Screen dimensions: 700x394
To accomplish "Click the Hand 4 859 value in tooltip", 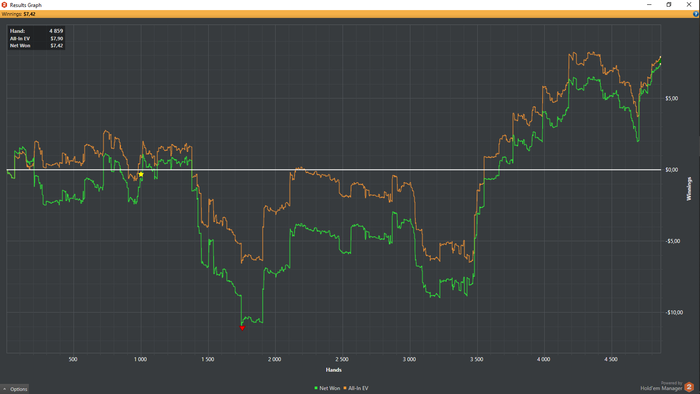I will [56, 31].
